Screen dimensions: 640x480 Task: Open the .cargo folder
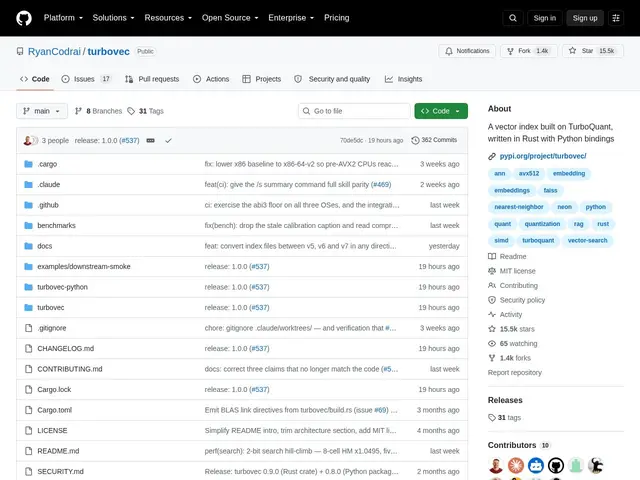[47, 164]
